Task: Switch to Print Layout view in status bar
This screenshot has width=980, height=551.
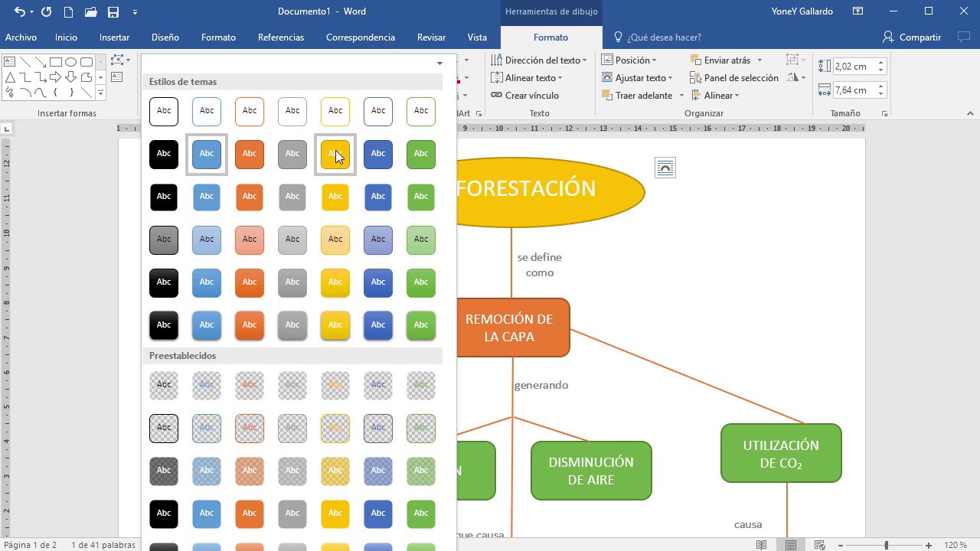Action: pyautogui.click(x=791, y=545)
